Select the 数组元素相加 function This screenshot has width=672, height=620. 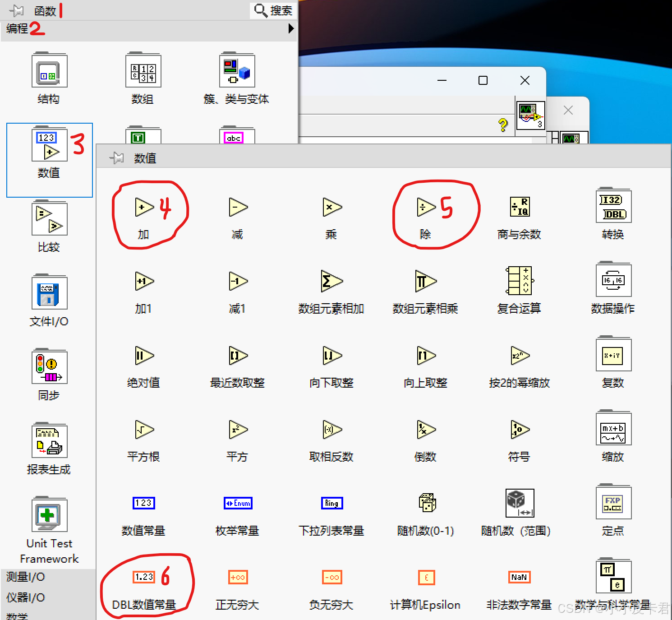coord(331,281)
